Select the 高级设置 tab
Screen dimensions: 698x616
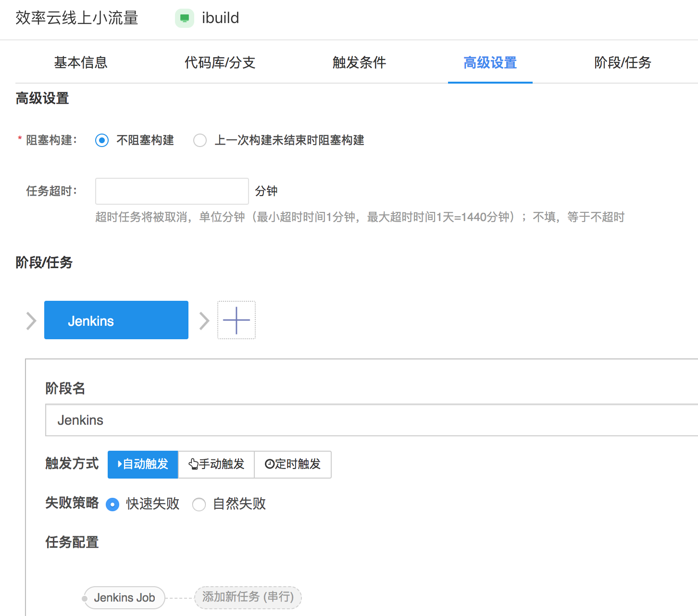(x=490, y=62)
